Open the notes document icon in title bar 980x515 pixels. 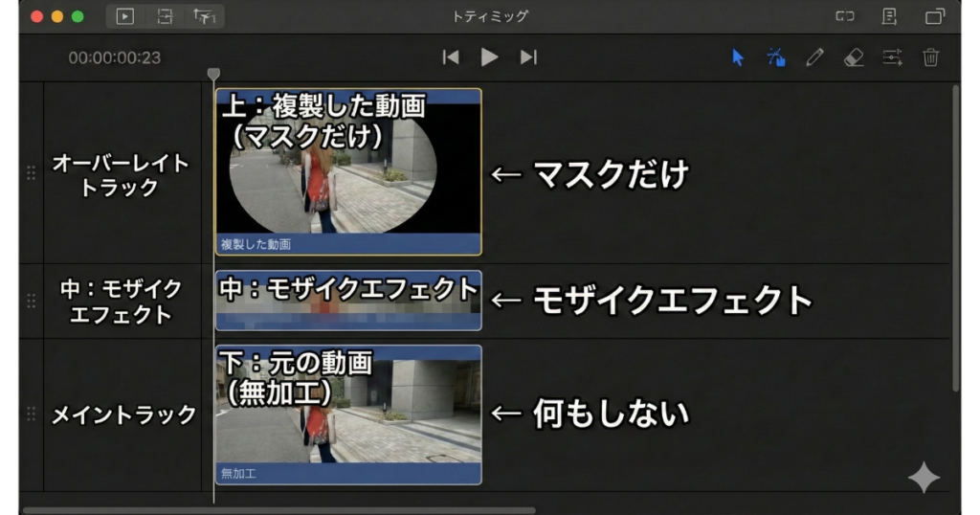[x=889, y=16]
